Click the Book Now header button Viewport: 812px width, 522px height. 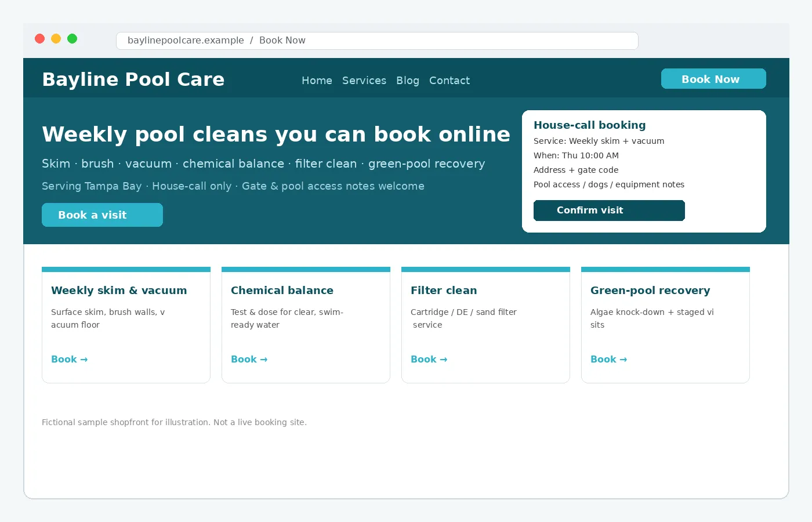[713, 79]
